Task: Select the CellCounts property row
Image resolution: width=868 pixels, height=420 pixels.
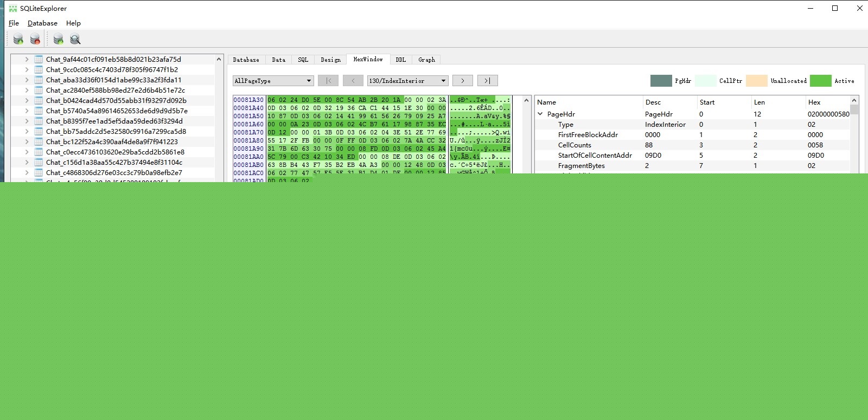Action: click(x=692, y=145)
